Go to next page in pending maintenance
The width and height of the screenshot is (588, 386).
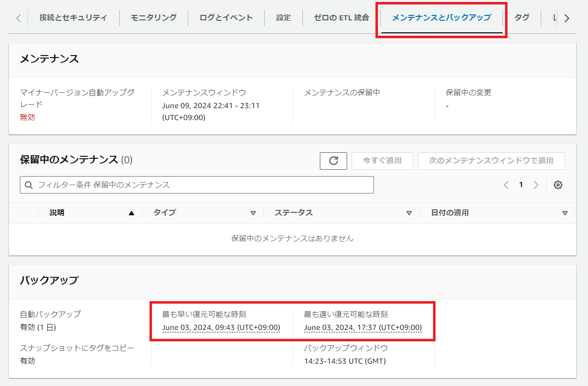536,185
